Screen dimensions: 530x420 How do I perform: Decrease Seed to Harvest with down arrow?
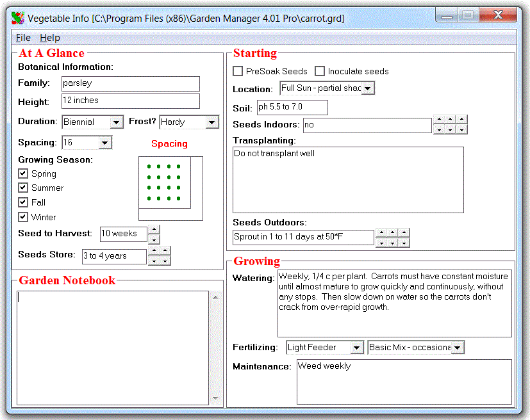pyautogui.click(x=154, y=239)
